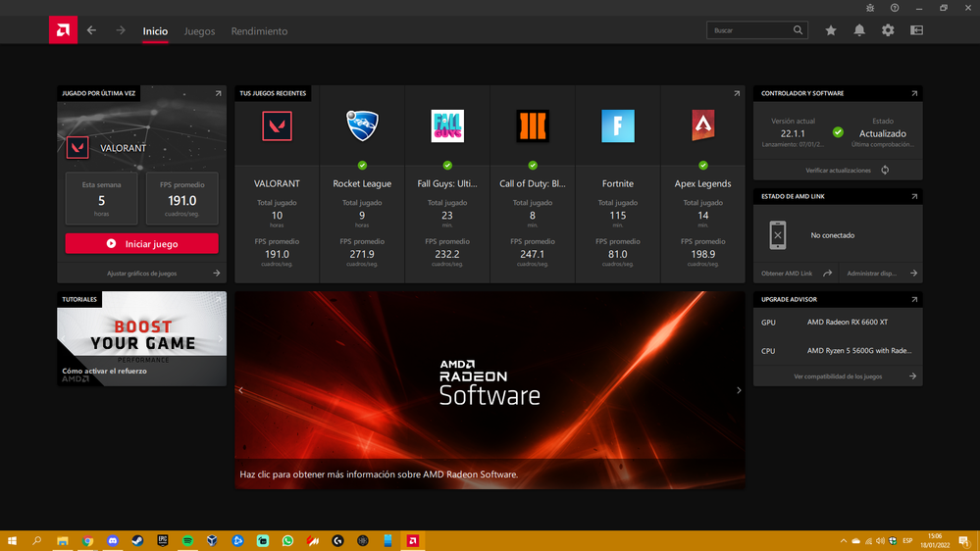Click the Windows taskbar search icon
The height and width of the screenshot is (551, 980).
pyautogui.click(x=37, y=541)
